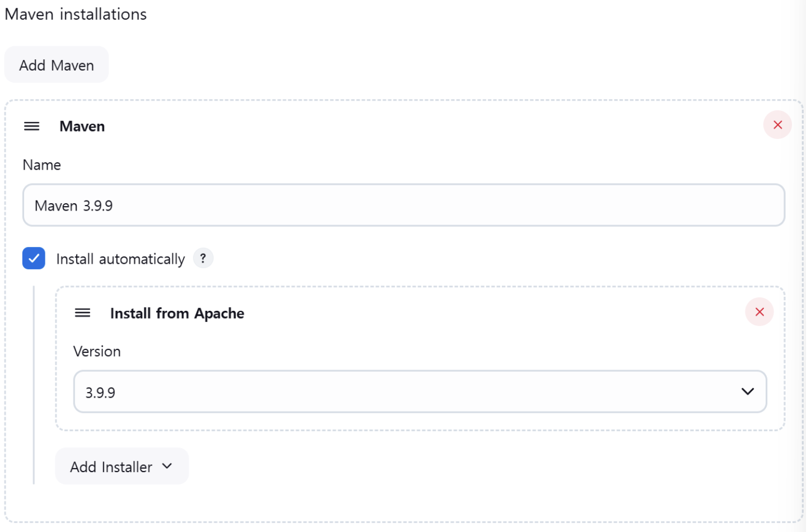Click the Version field label

pyautogui.click(x=97, y=352)
